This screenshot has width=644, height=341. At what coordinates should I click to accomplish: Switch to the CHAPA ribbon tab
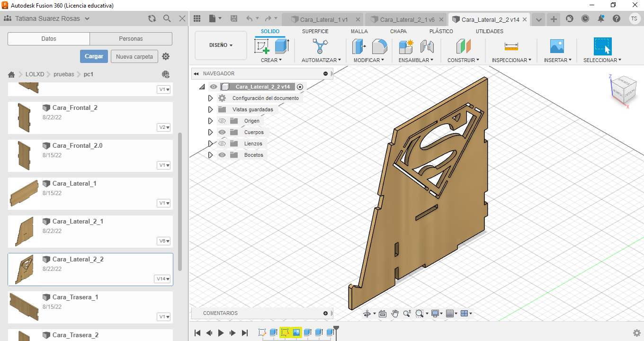coord(398,31)
